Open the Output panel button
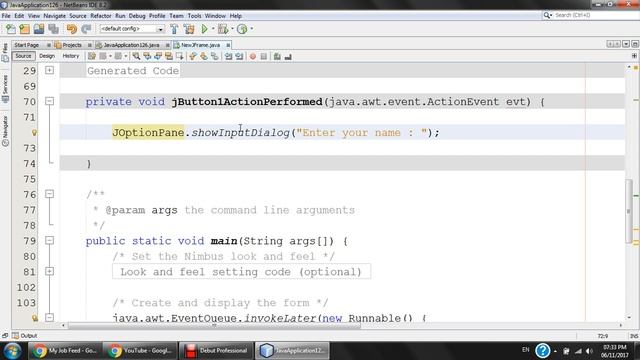Screen dimensions: 640x360 point(24,336)
